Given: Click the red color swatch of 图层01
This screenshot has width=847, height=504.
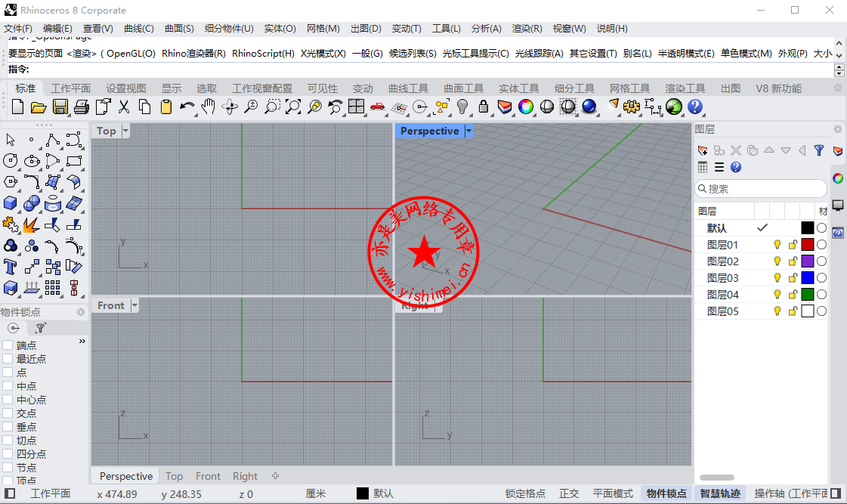Looking at the screenshot, I should [x=808, y=245].
